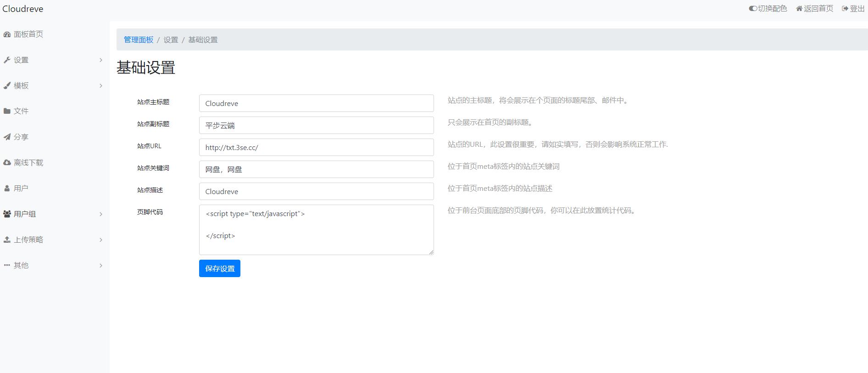Log out using 登出

[x=853, y=9]
